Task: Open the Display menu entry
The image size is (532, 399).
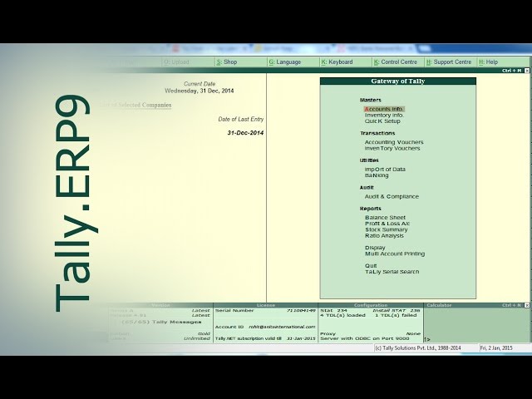Action: pyautogui.click(x=375, y=248)
